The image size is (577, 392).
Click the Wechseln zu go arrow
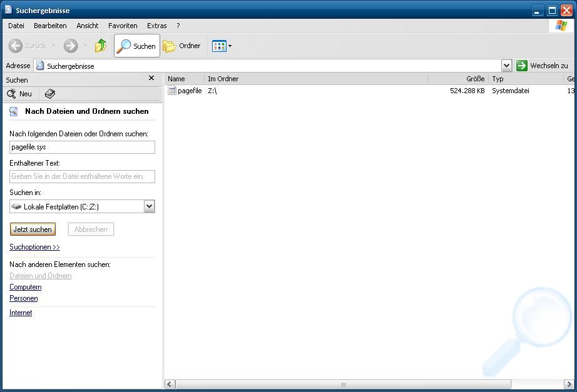521,66
